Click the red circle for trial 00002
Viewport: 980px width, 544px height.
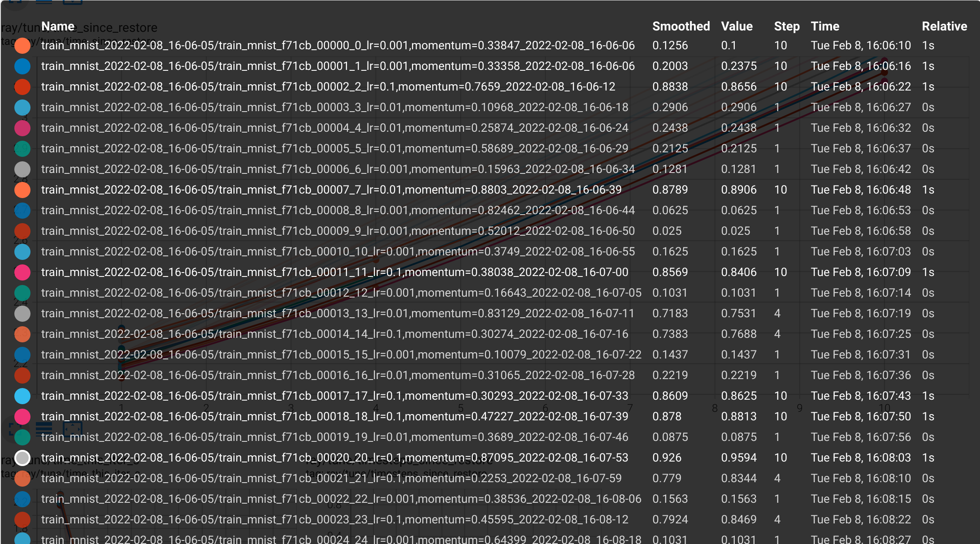(x=22, y=86)
